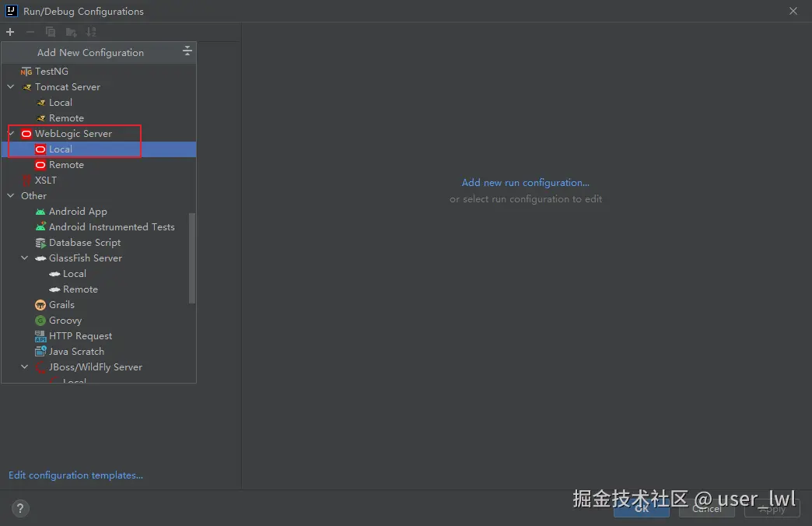Click the GlassFish Remote icon
Image resolution: width=812 pixels, height=526 pixels.
tap(54, 289)
